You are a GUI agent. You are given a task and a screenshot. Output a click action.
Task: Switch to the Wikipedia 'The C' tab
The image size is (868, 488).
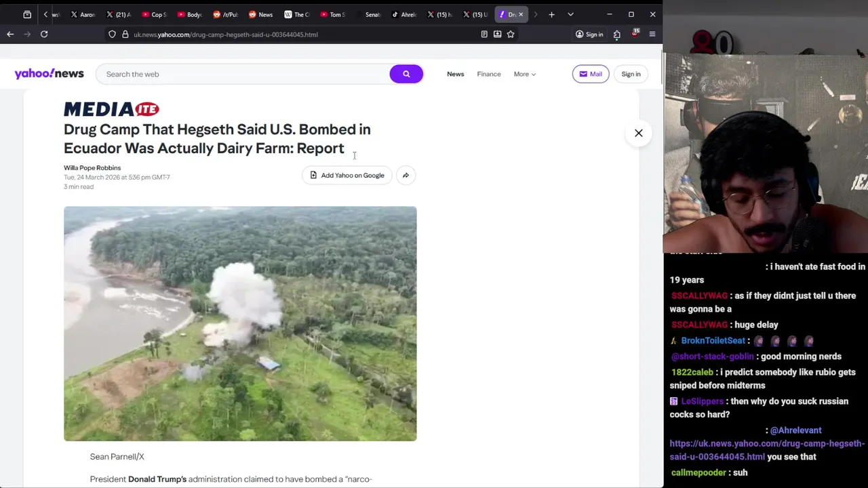click(297, 14)
